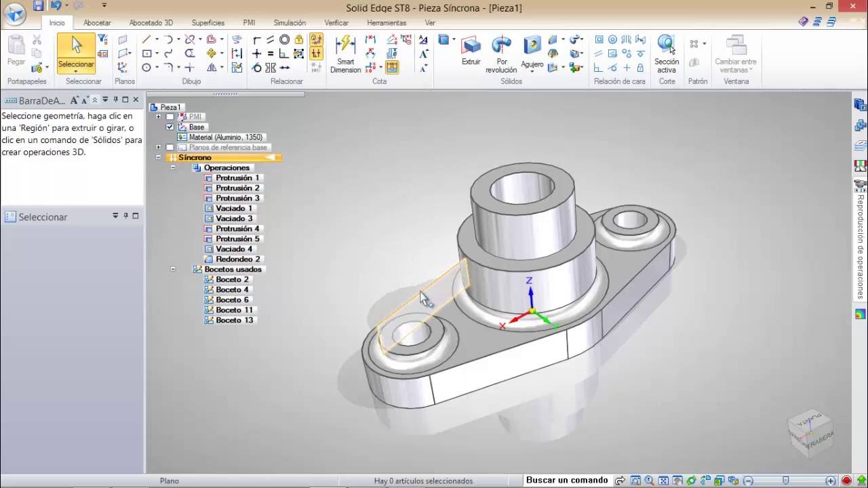Adjust the zoom slider handle
The height and width of the screenshot is (488, 868).
tap(786, 481)
